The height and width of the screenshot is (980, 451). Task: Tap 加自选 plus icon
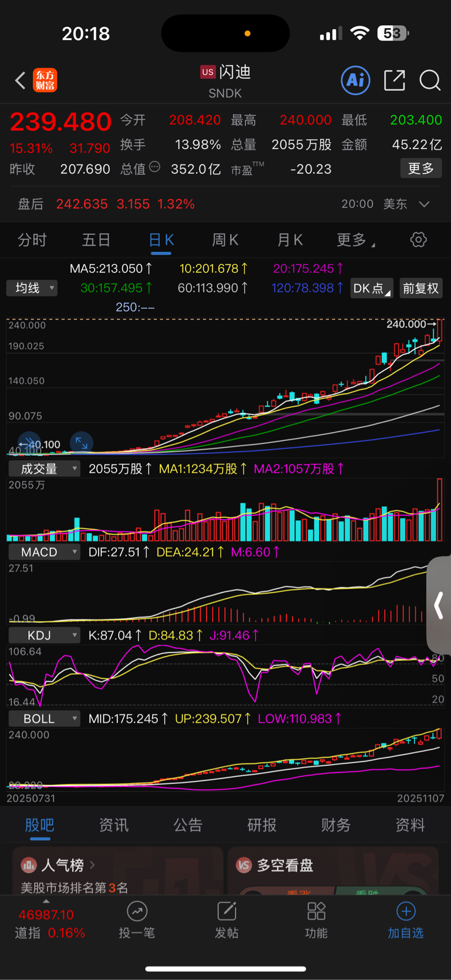click(406, 911)
